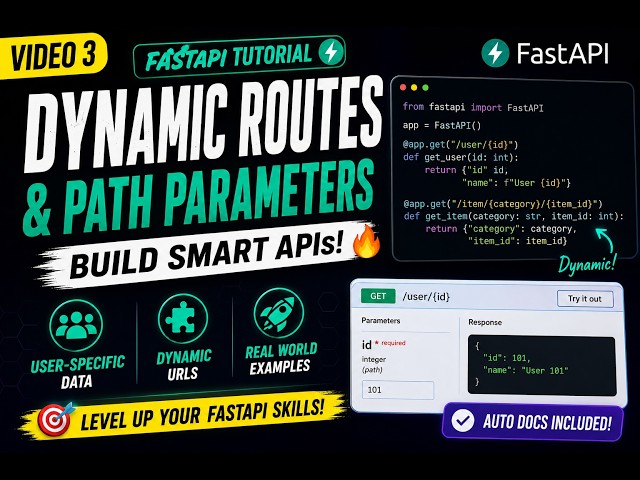Image resolution: width=640 pixels, height=480 pixels.
Task: Click the yellow dot in code window
Action: (x=414, y=87)
